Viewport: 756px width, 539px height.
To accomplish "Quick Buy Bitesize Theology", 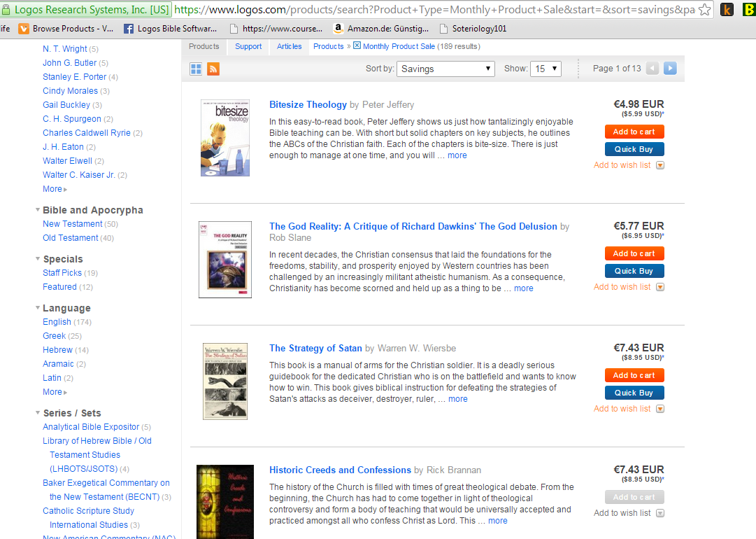I will (x=634, y=149).
